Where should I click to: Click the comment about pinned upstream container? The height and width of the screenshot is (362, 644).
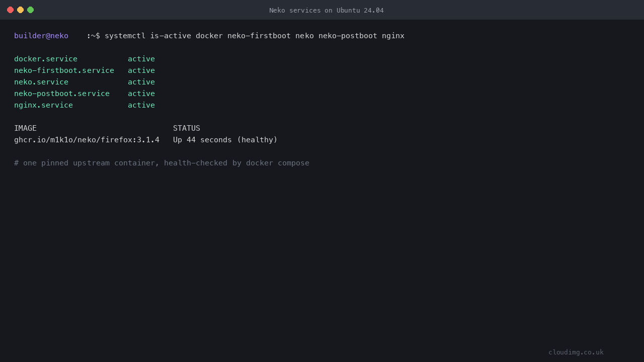[162, 163]
